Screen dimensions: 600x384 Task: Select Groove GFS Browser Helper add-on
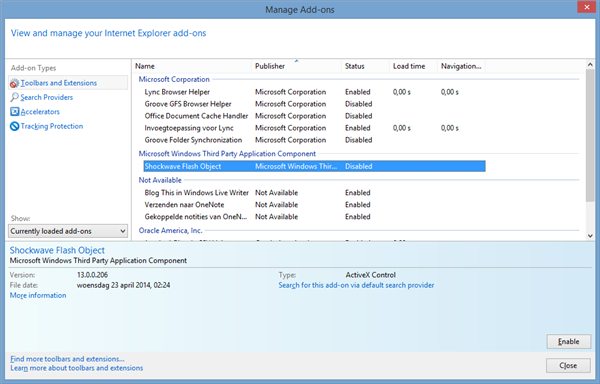314,104
